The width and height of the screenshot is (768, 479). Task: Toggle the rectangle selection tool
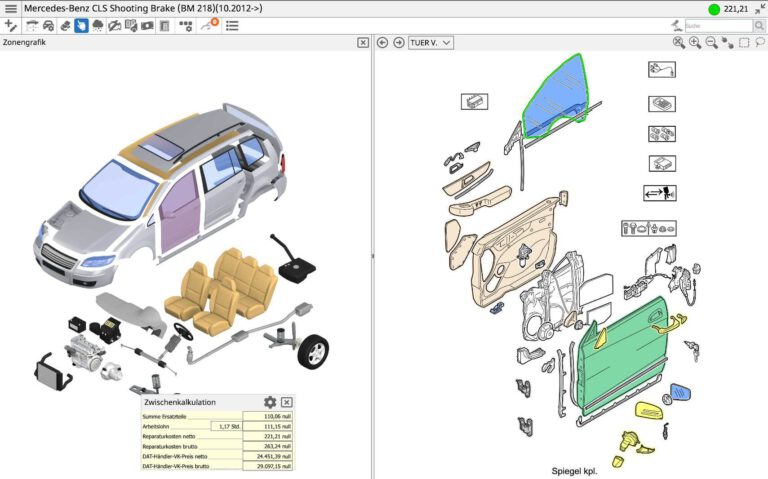click(744, 43)
